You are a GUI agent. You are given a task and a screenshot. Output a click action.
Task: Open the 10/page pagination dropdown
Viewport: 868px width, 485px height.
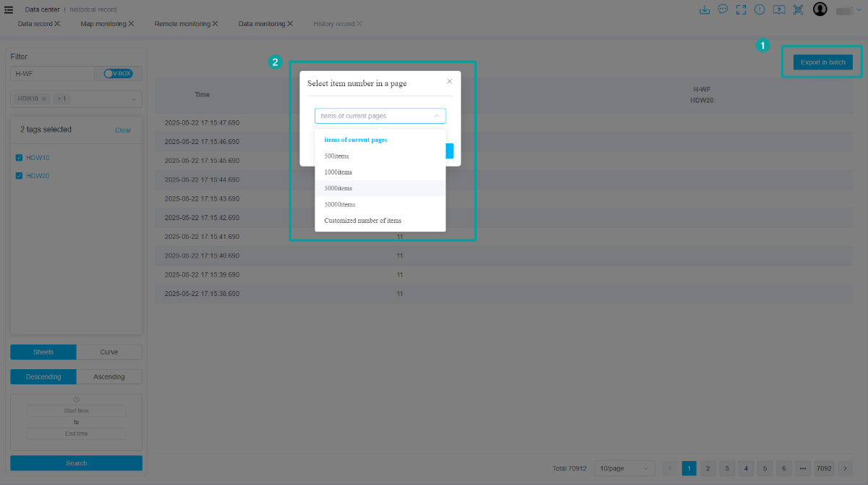tap(624, 468)
